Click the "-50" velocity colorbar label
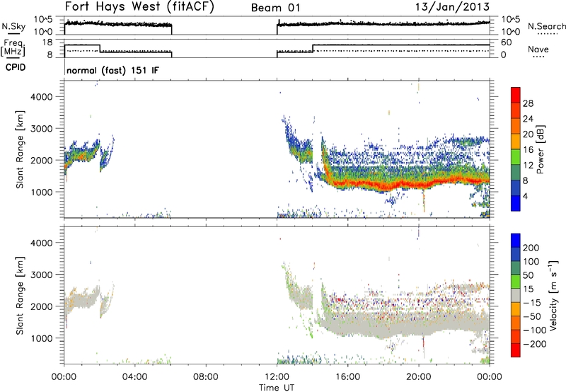 (532, 316)
